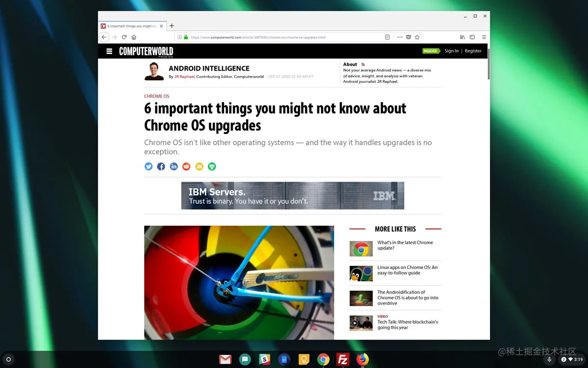Screen dimensions: 588x368
Task: Open the Computerworld site navigation menu
Action: (x=109, y=51)
